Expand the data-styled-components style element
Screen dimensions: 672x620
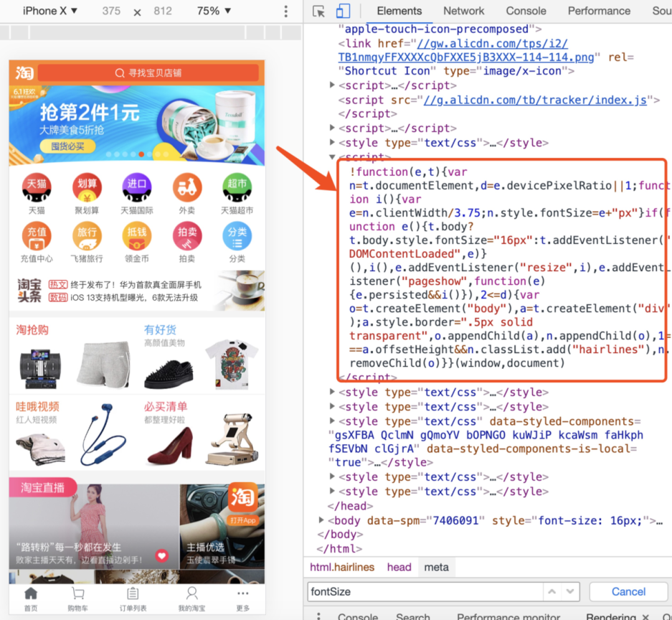coord(332,421)
